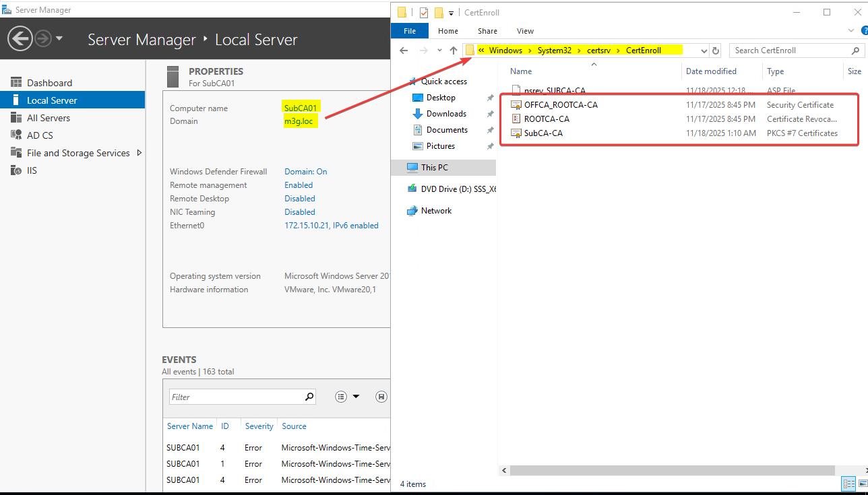
Task: Open the address bar history dropdown
Action: [x=704, y=51]
